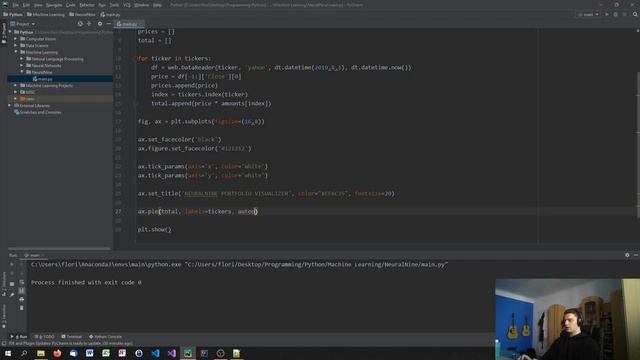Image resolution: width=640 pixels, height=360 pixels.
Task: Collapse the Machine Learning folder
Action: [x=16, y=52]
